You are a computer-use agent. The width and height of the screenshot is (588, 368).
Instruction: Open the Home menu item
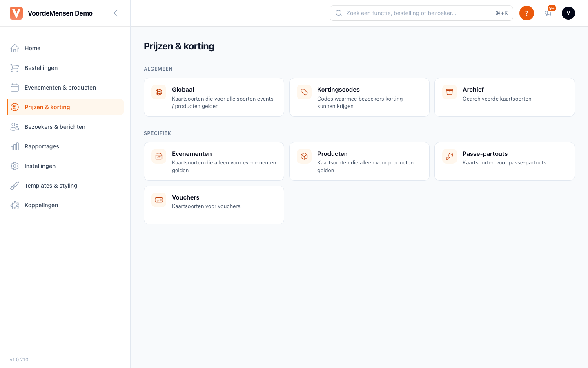click(65, 48)
